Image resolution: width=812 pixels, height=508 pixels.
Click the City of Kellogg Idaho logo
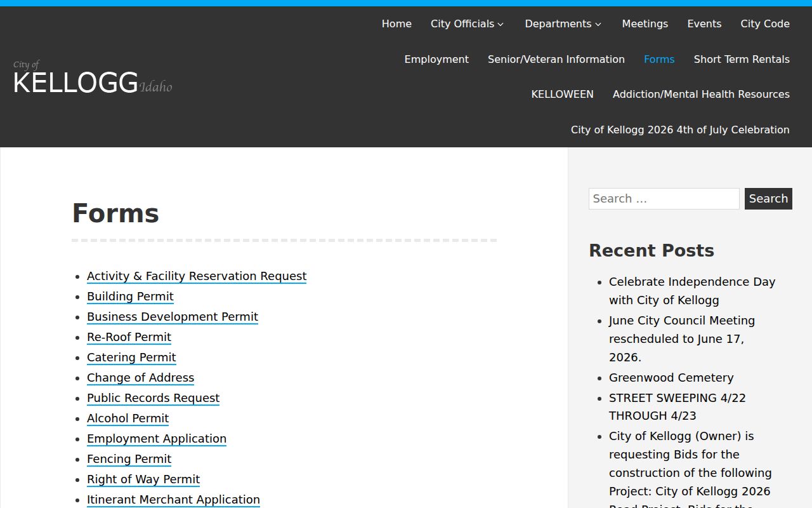point(93,77)
